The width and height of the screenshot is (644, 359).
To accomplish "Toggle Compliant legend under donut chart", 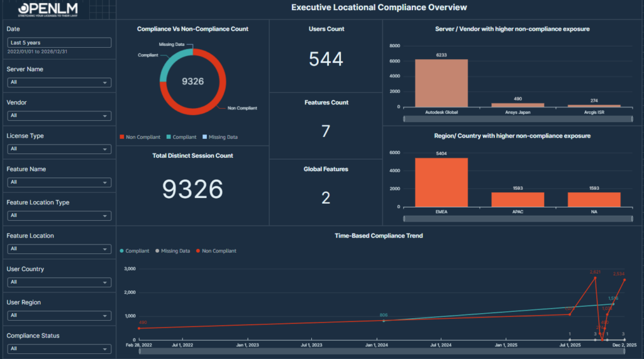I will (x=181, y=137).
